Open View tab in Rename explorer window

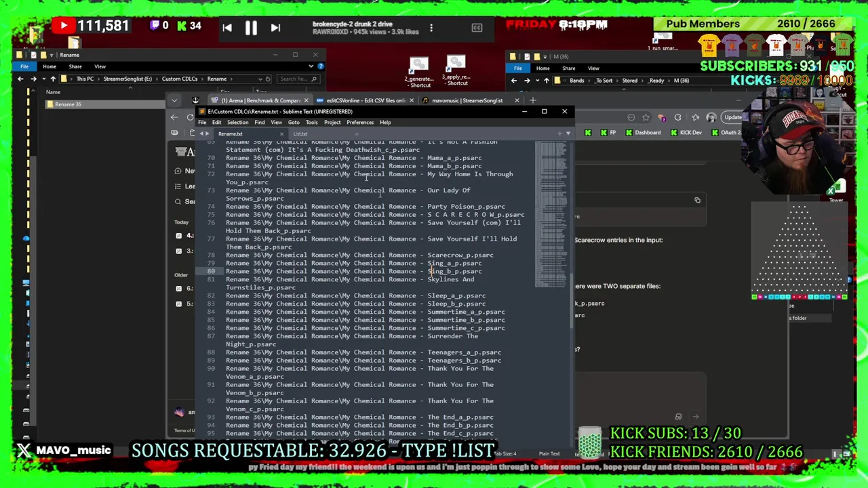[x=100, y=66]
